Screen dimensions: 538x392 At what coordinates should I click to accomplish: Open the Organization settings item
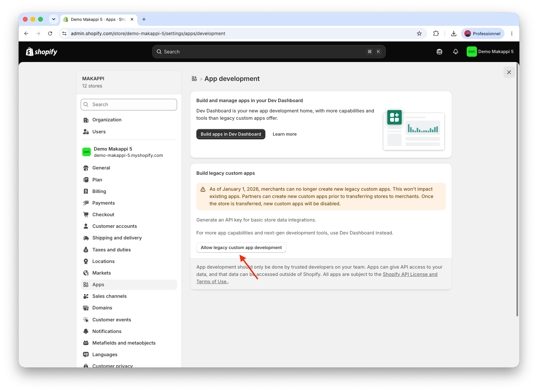pyautogui.click(x=129, y=120)
